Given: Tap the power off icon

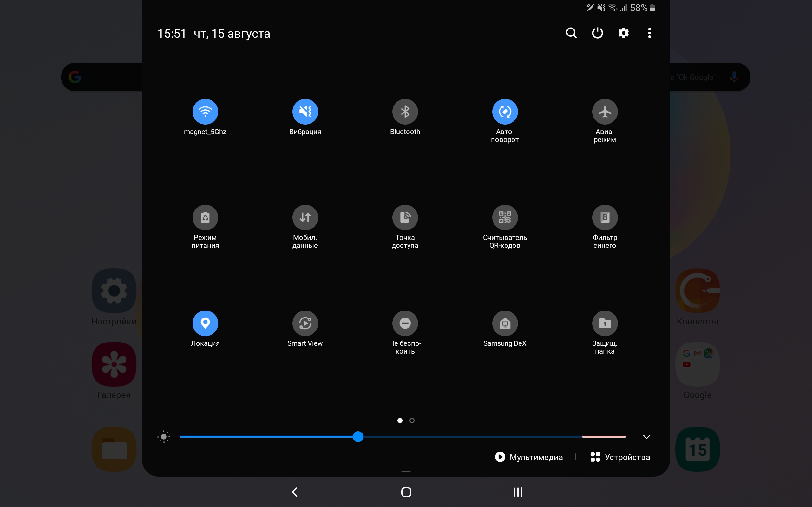Looking at the screenshot, I should (597, 33).
